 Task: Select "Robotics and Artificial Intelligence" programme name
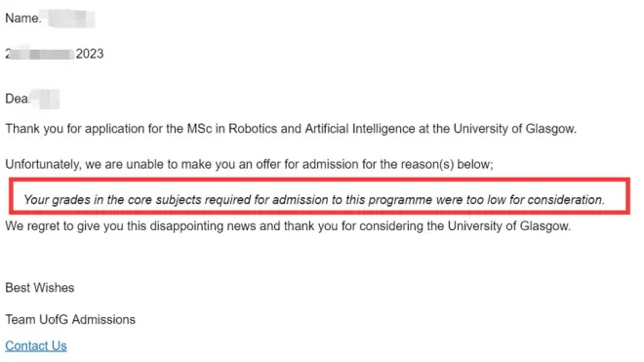tap(322, 129)
